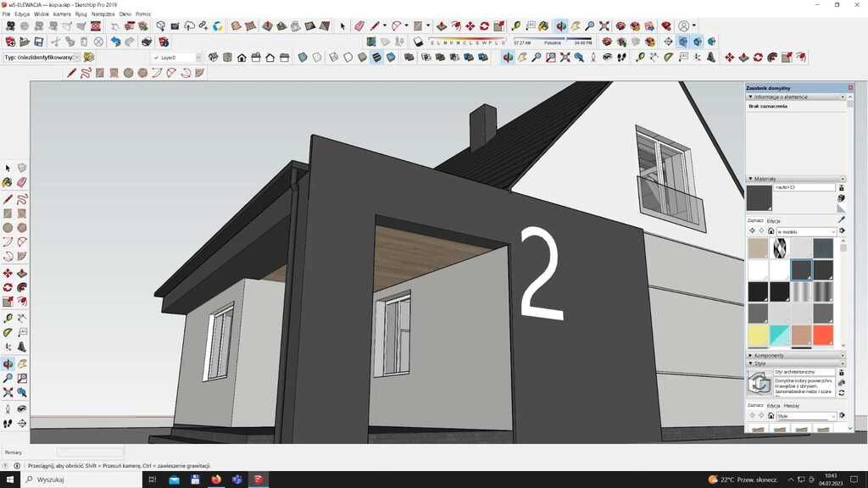Select the pink Eraser tool in left toolbar

[22, 182]
